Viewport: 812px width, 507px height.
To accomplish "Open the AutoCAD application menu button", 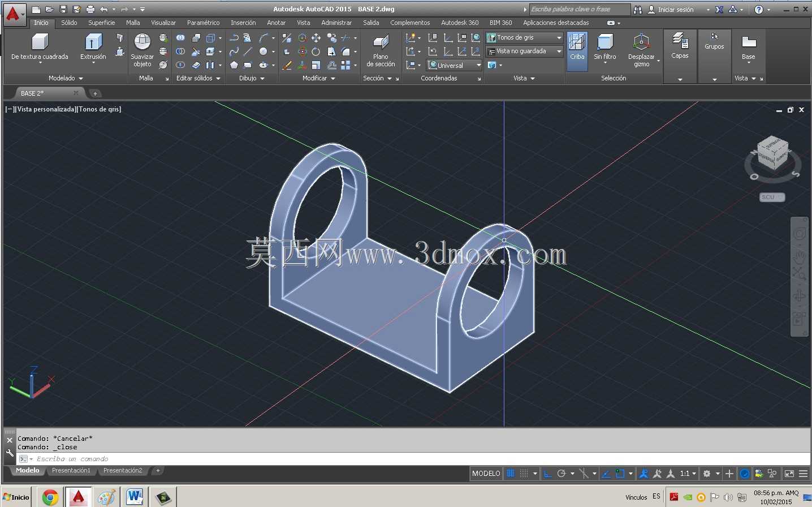I will coord(15,14).
